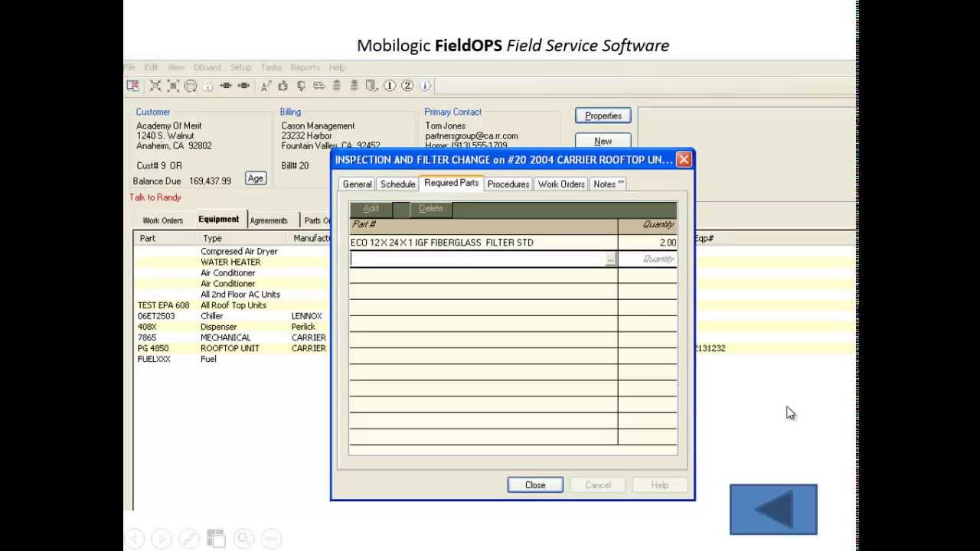Open the DBoard menu
Screen dimensions: 980x551
pos(207,67)
